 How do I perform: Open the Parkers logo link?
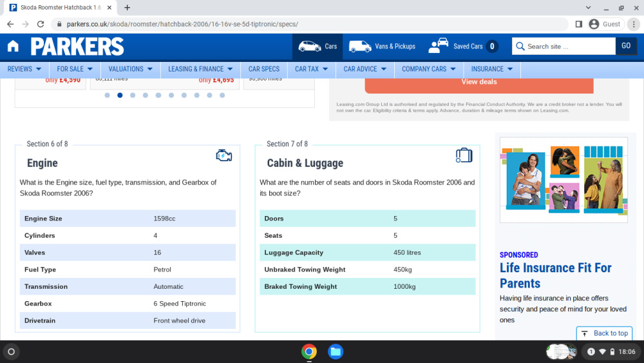(x=77, y=46)
